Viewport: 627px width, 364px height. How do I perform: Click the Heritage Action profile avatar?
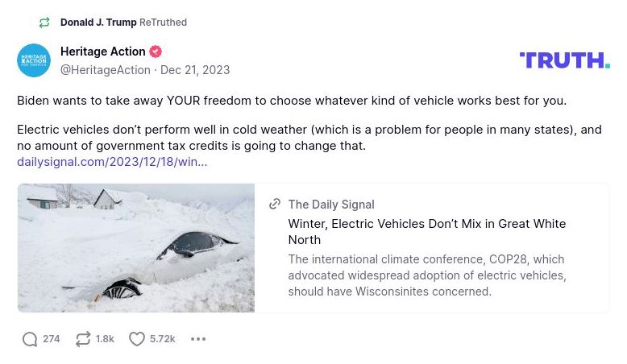tap(34, 60)
